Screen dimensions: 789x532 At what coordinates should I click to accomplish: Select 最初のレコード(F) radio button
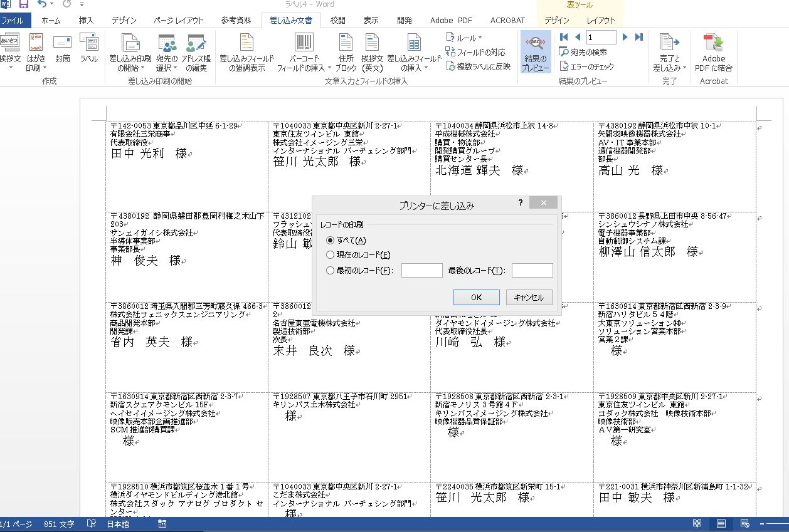pos(331,271)
